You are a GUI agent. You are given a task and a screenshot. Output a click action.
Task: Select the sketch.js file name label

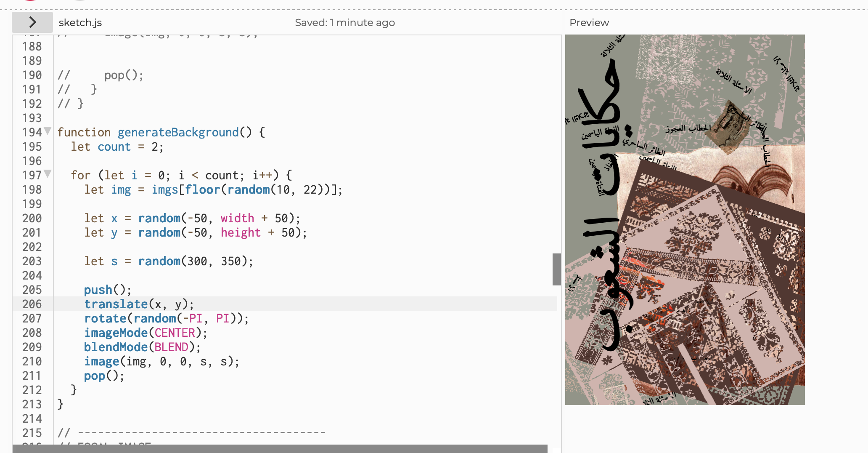(80, 23)
